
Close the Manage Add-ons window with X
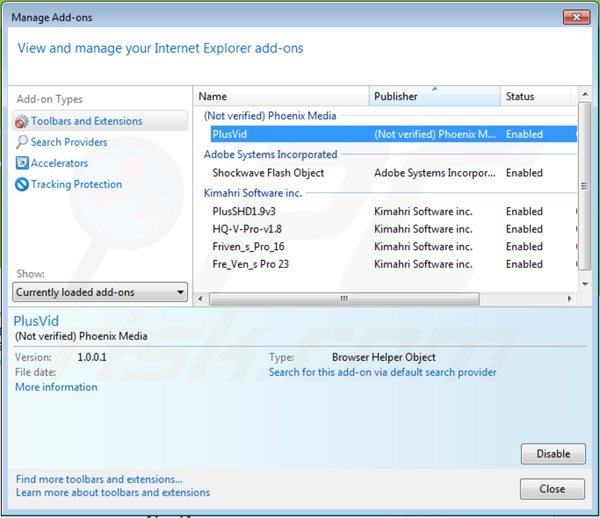pos(576,17)
